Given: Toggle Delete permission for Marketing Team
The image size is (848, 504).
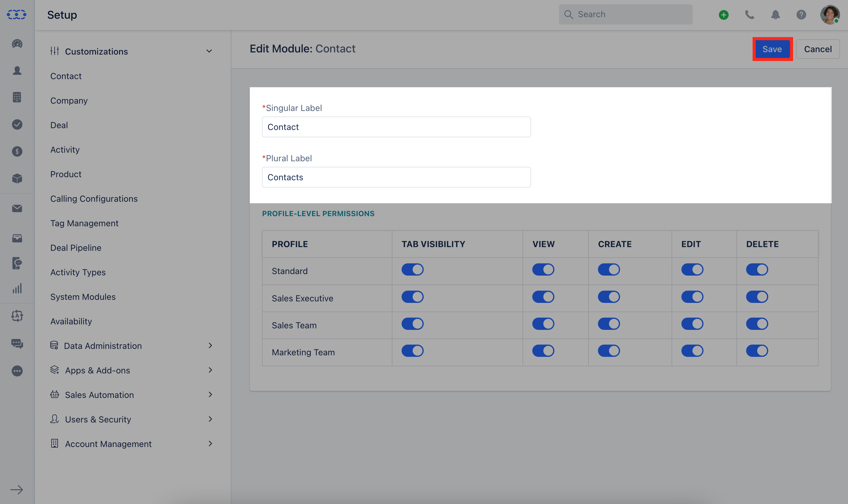Looking at the screenshot, I should coord(757,351).
